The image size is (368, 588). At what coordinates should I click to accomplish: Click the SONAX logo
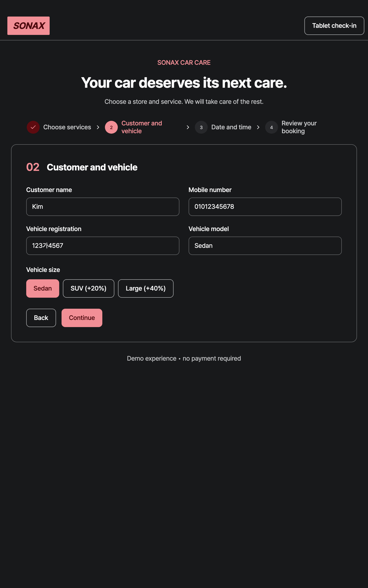click(29, 26)
